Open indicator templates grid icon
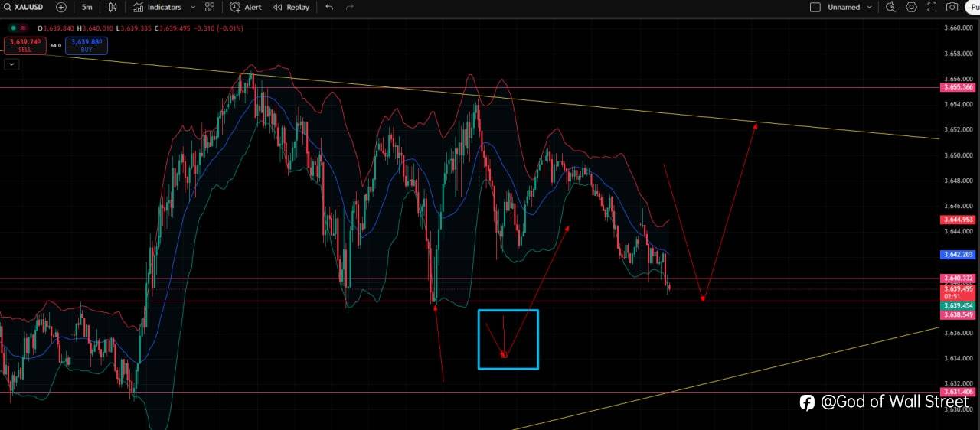Viewport: 980px width, 430px height. 210,7
